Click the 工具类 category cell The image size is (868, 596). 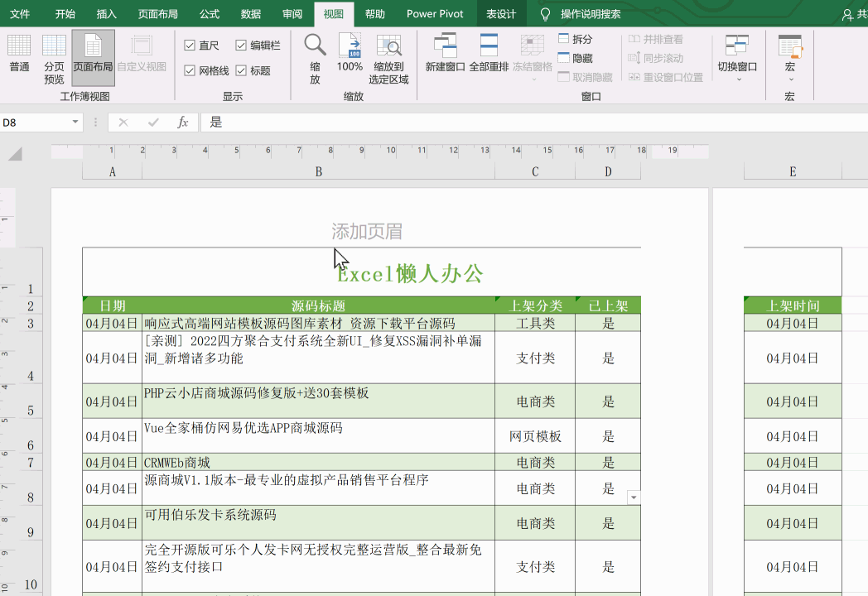click(x=535, y=323)
